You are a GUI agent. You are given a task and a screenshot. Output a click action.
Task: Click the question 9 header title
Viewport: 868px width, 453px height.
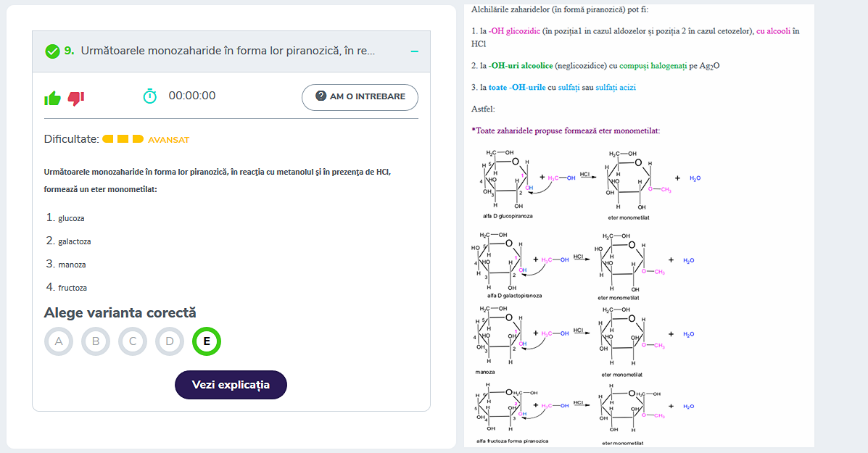(228, 51)
